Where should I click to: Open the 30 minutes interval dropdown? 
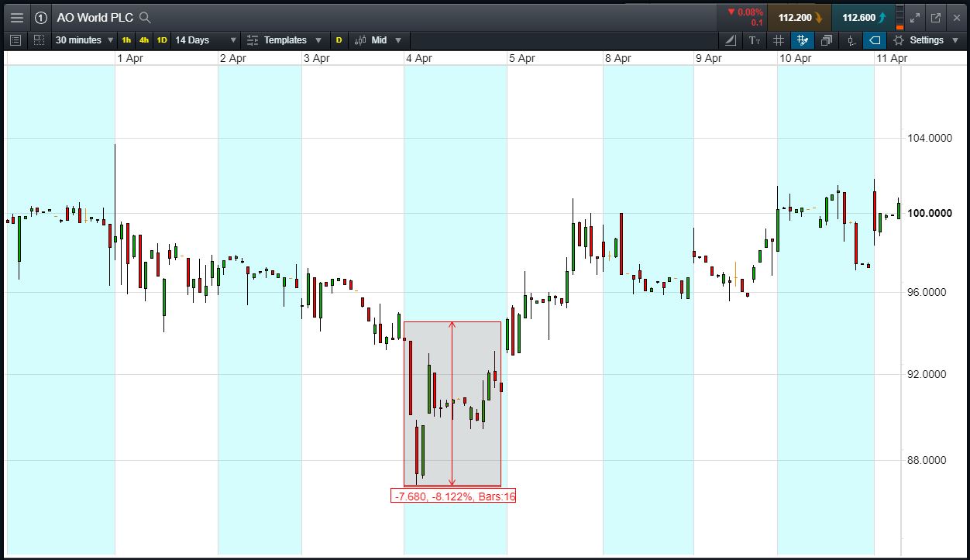coord(84,40)
